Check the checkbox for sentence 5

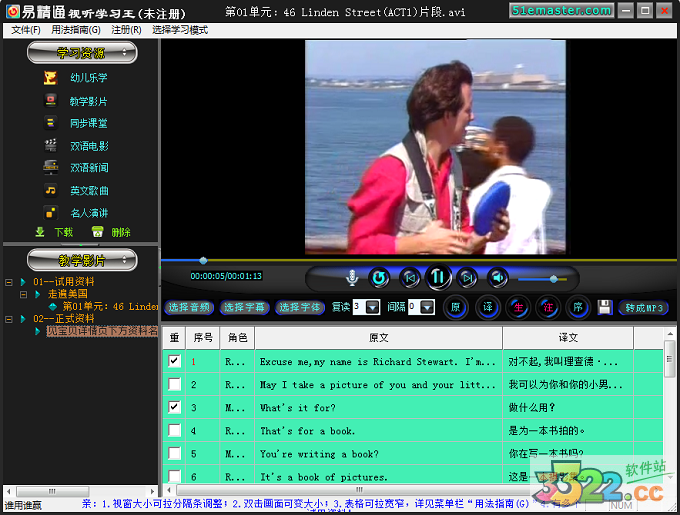coord(174,453)
